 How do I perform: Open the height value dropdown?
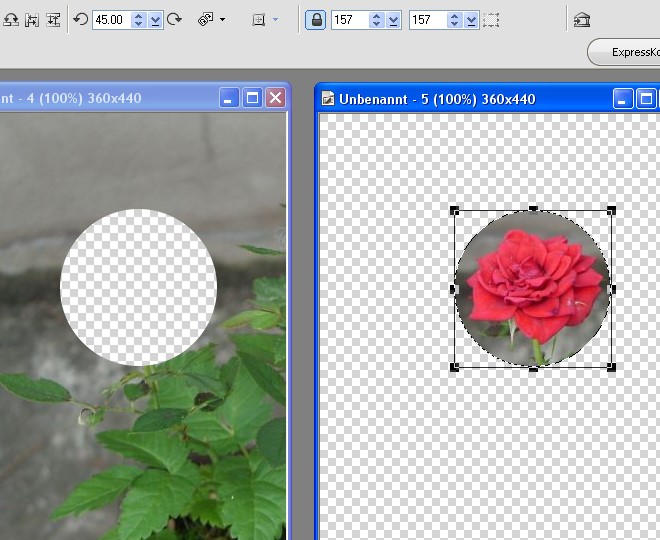(x=471, y=20)
